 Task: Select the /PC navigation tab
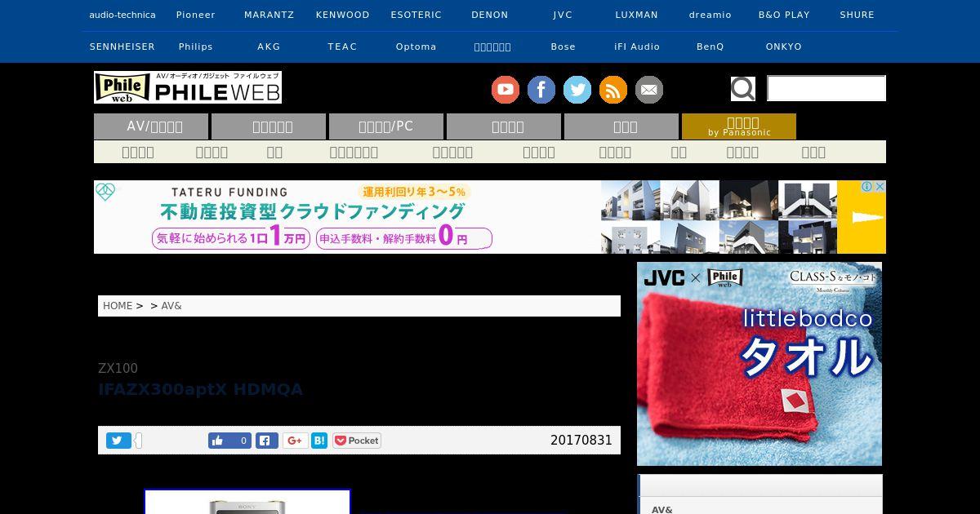pyautogui.click(x=386, y=126)
